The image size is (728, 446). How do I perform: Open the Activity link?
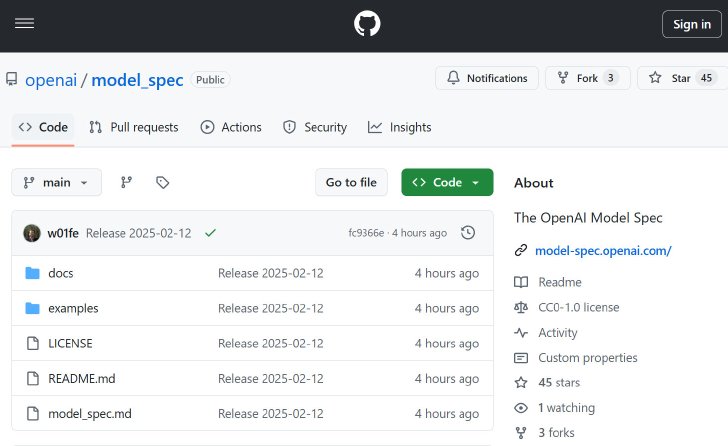click(x=558, y=333)
